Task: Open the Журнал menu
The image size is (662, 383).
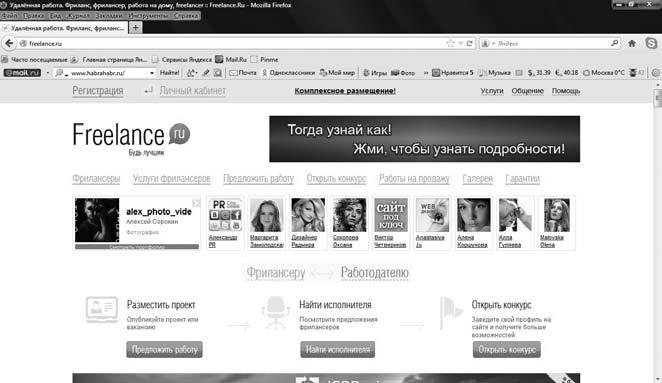Action: [79, 16]
